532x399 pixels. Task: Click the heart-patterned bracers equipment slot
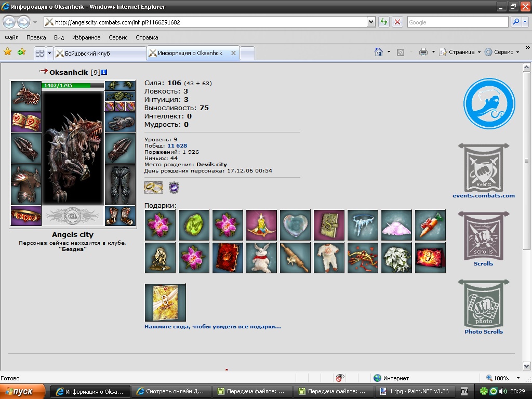26,122
